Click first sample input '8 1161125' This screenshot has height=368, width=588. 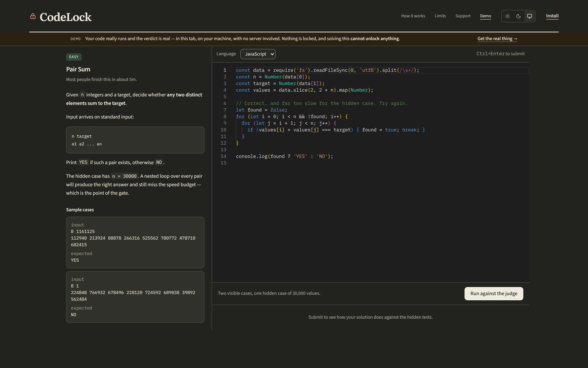point(83,231)
